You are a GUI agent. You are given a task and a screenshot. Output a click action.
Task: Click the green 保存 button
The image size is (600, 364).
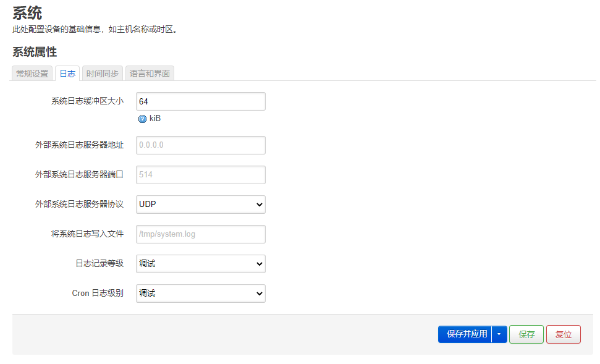(526, 334)
